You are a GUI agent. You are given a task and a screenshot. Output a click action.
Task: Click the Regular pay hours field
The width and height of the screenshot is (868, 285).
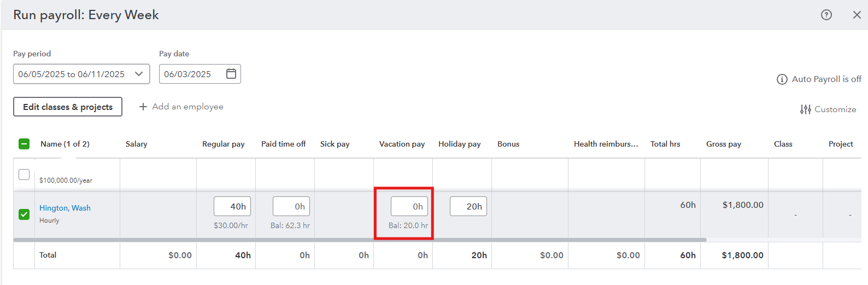click(232, 206)
